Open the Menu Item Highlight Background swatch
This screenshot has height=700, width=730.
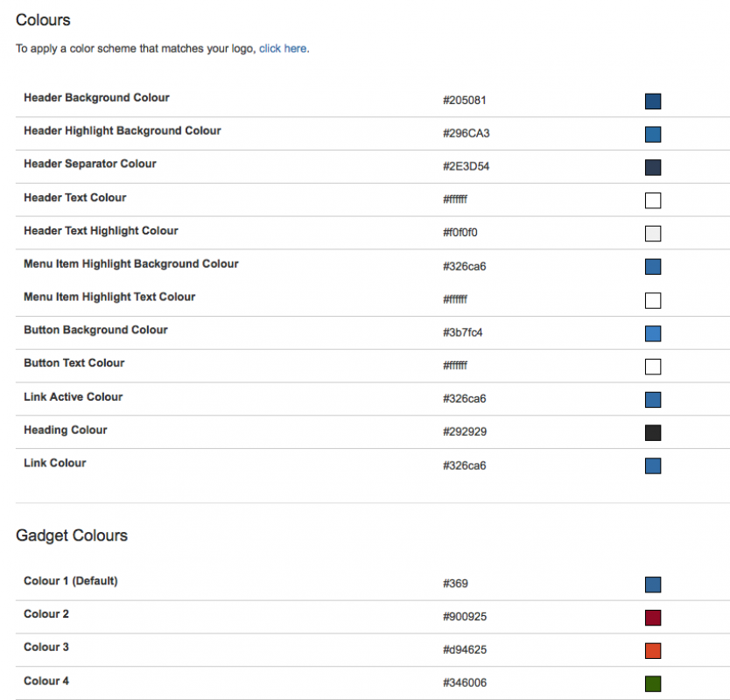click(x=652, y=267)
